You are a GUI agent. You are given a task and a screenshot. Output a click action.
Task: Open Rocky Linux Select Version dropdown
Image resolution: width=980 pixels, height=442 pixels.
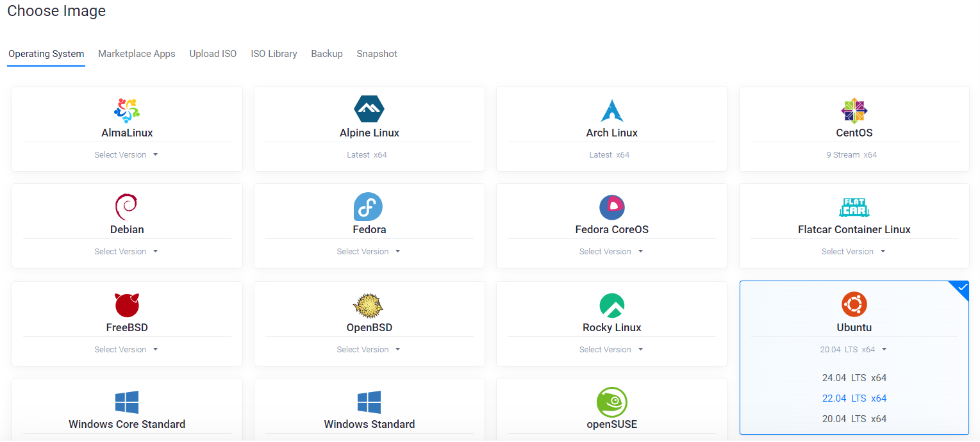coord(611,350)
